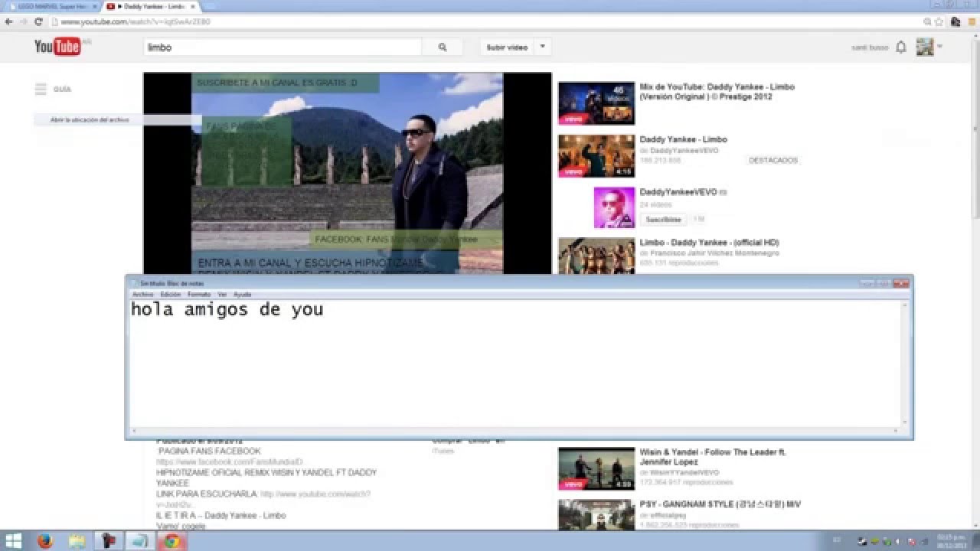This screenshot has height=551, width=980.
Task: Close the Daddy Yankee - Limbo tab
Action: click(x=192, y=6)
